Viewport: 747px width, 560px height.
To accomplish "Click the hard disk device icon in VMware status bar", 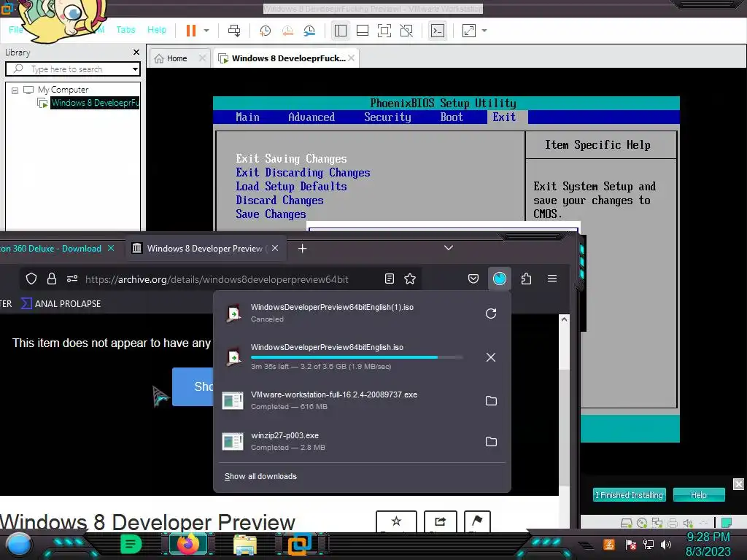I will (x=626, y=523).
